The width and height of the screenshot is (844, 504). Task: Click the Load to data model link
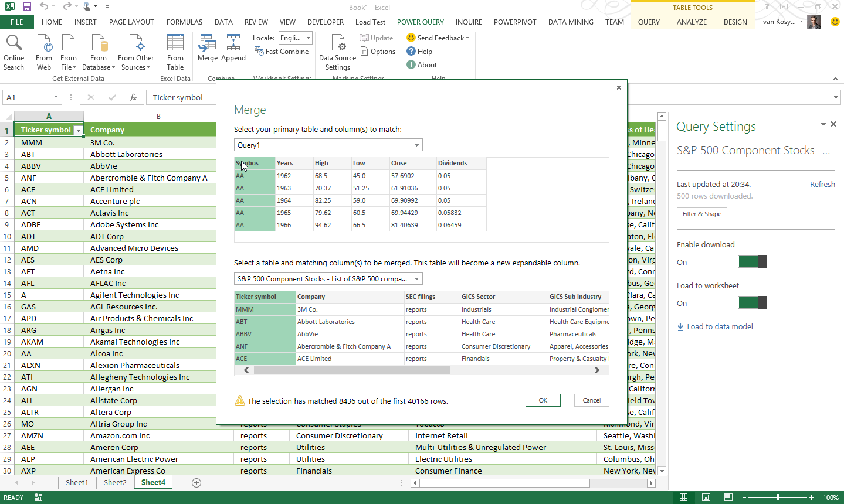(x=720, y=327)
